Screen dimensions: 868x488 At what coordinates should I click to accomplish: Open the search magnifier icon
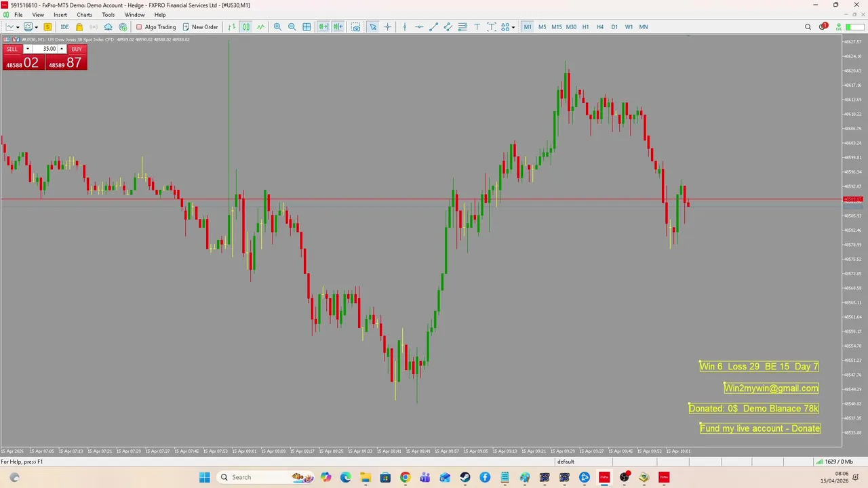click(808, 27)
